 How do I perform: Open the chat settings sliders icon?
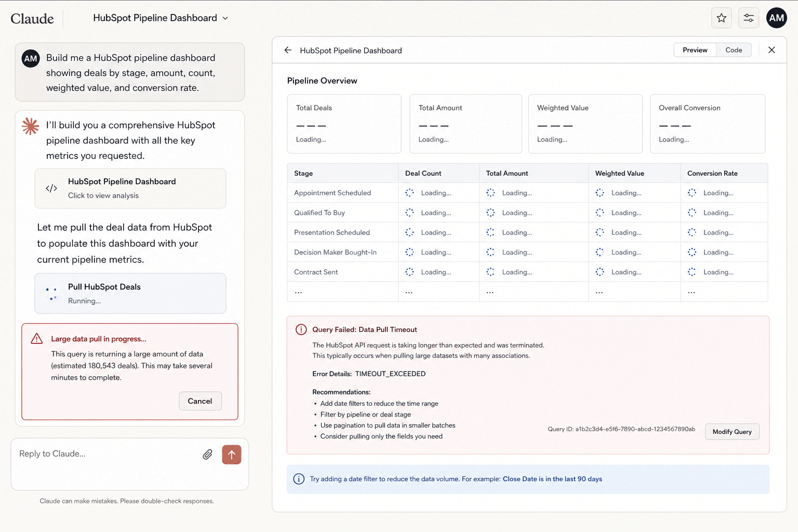pyautogui.click(x=749, y=18)
